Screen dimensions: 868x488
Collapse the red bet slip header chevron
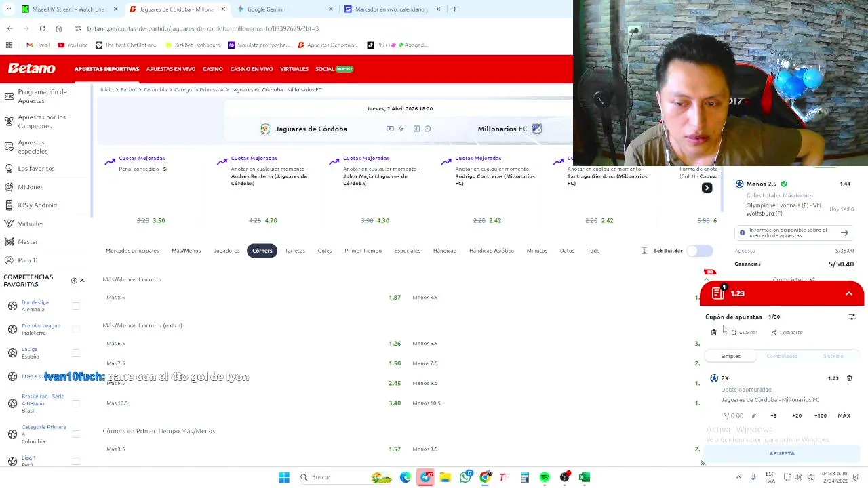(x=848, y=293)
